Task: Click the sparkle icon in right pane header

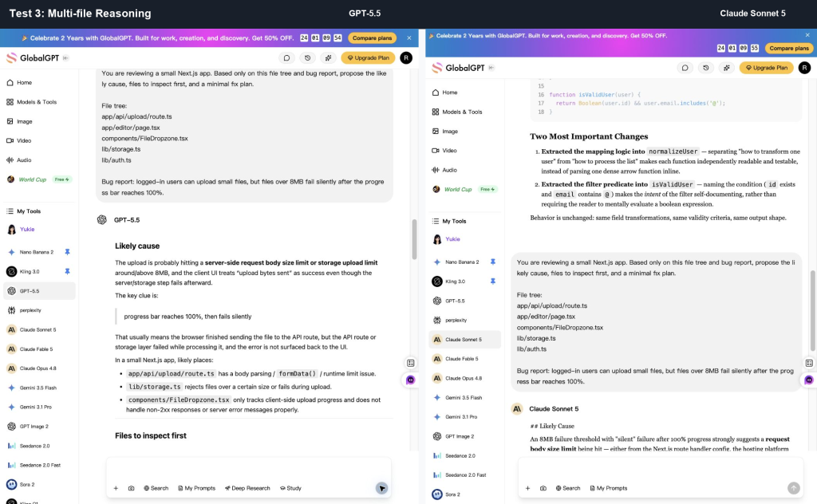Action: coord(727,68)
